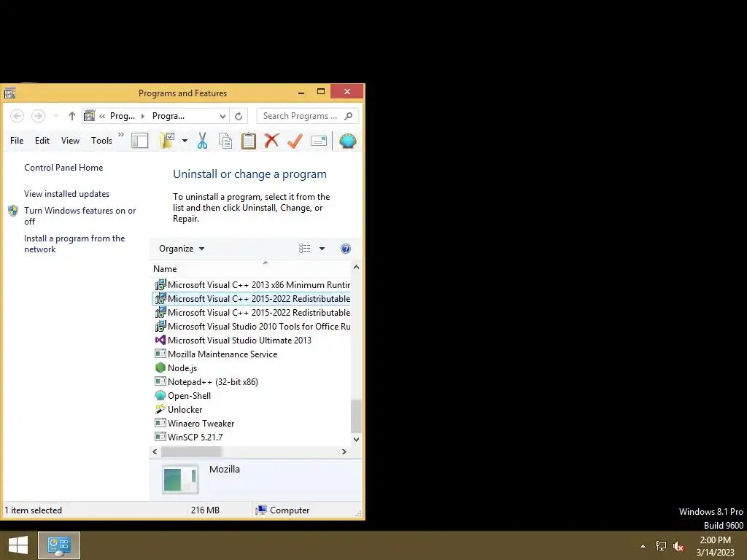Viewport: 747px width, 560px height.
Task: Click the details pane program thumbnail
Action: point(181,479)
